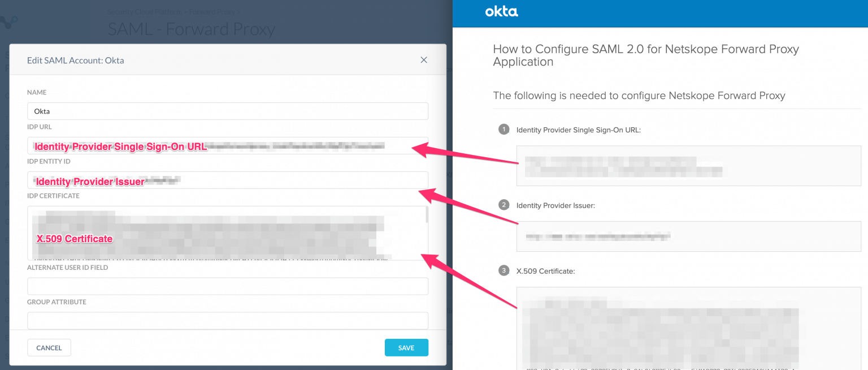This screenshot has height=370, width=868.
Task: Click the 'SAML - Forward Proxy' page title
Action: 192,29
